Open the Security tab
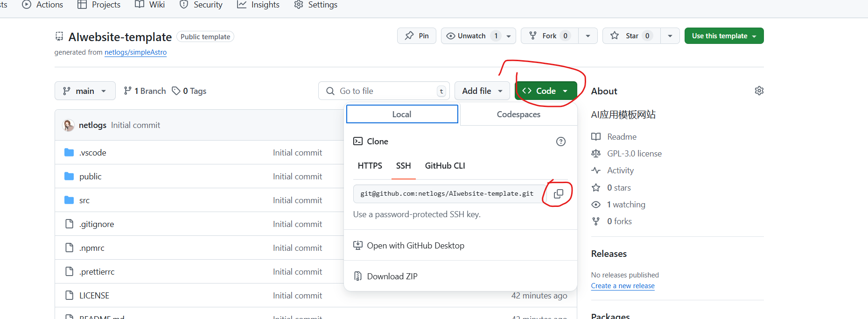The height and width of the screenshot is (319, 868). (x=201, y=5)
